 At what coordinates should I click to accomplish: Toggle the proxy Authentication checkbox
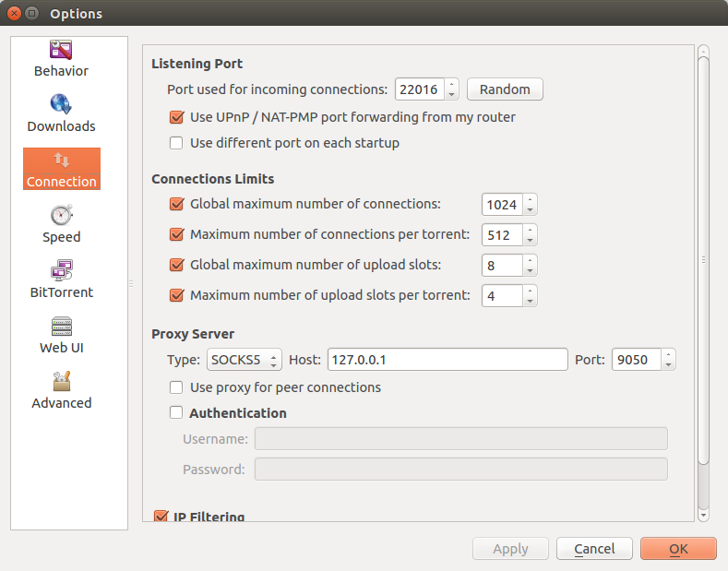click(x=176, y=412)
